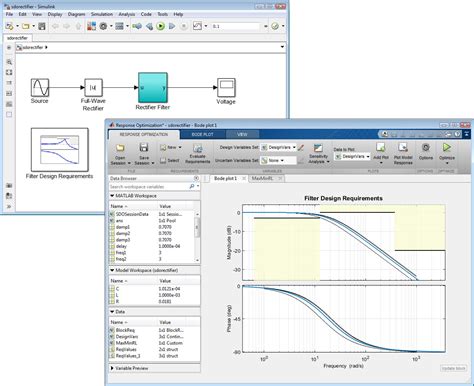The image size is (474, 386).
Task: Switch to the BODE PLOT ribbon tab
Action: coord(202,134)
